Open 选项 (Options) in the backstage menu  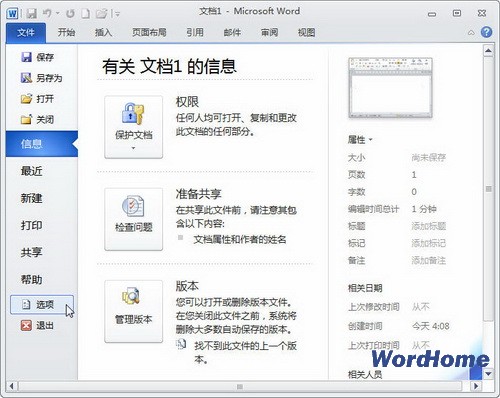[42, 304]
